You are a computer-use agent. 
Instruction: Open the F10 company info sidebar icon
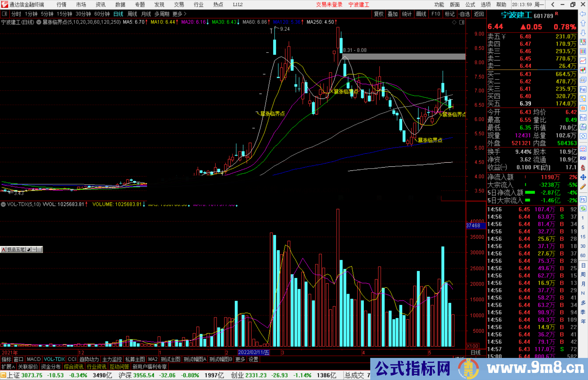click(583, 89)
